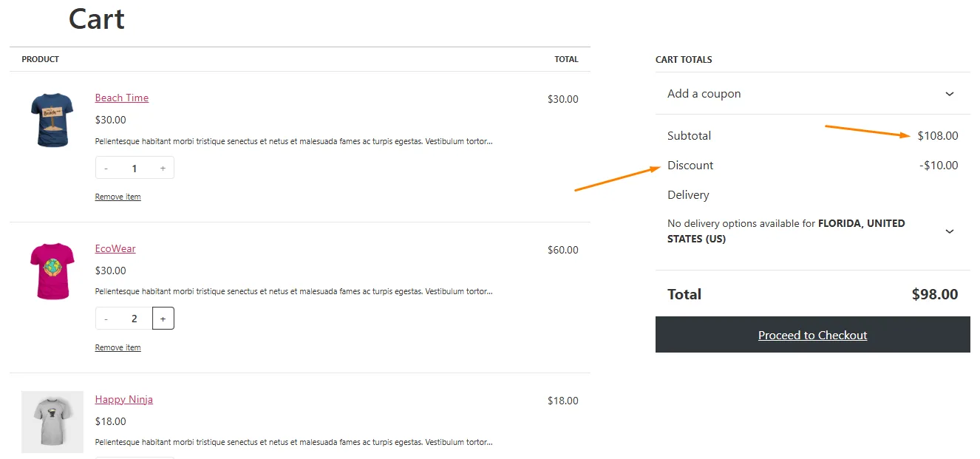This screenshot has width=980, height=459.
Task: Click the EcoWear product description text
Action: pos(293,292)
